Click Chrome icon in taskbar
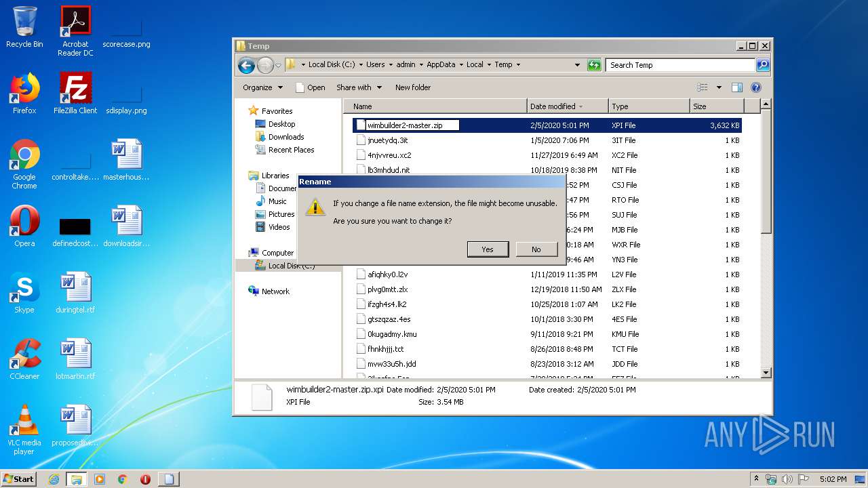Image resolution: width=868 pixels, height=488 pixels. [x=122, y=479]
